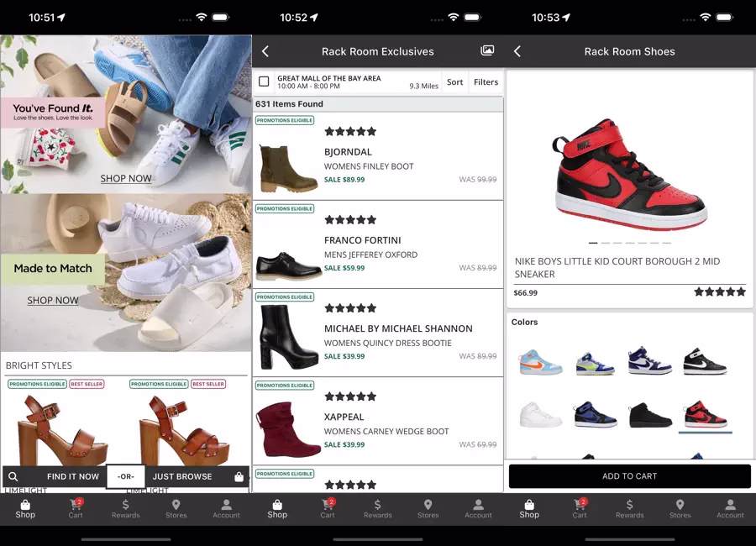Open Stores in Rack Room Exclusives screen
The height and width of the screenshot is (546, 756).
coord(428,508)
